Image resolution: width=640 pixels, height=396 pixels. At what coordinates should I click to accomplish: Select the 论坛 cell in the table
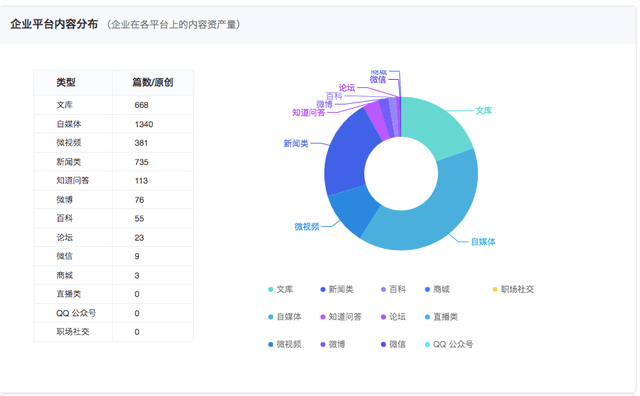click(x=73, y=238)
